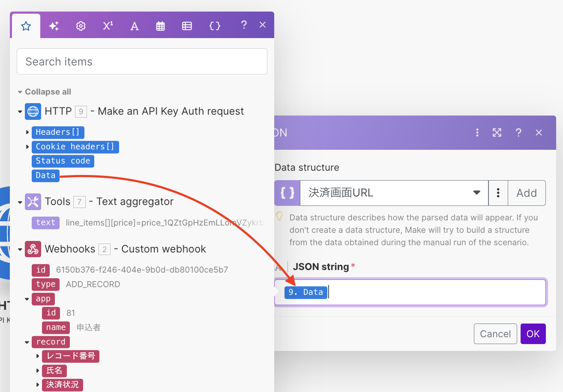Open help in the mapping panel
This screenshot has width=563, height=392.
pyautogui.click(x=244, y=25)
